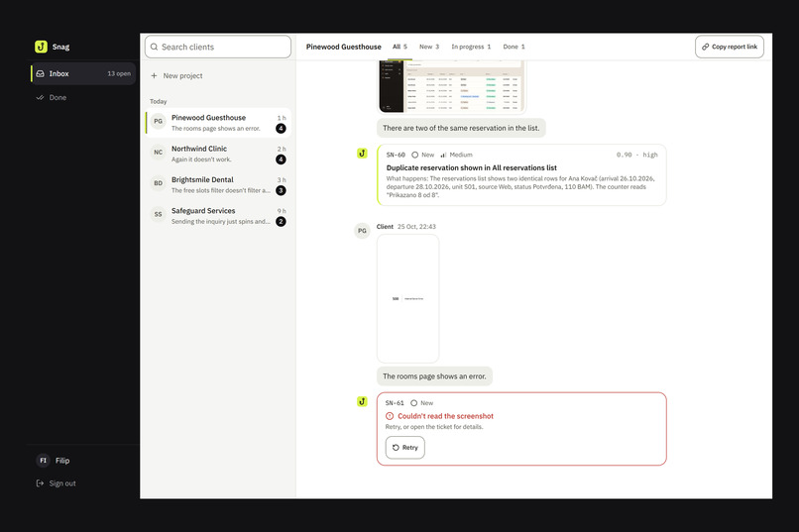
Task: Click the Snag logo icon
Action: pos(41,47)
